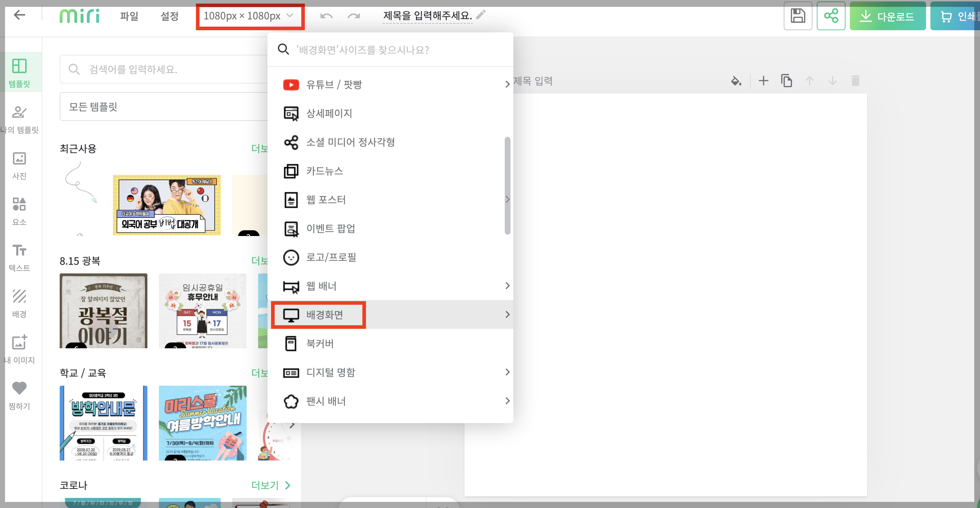Image resolution: width=980 pixels, height=508 pixels.
Task: Click the size search input field
Action: tap(396, 50)
